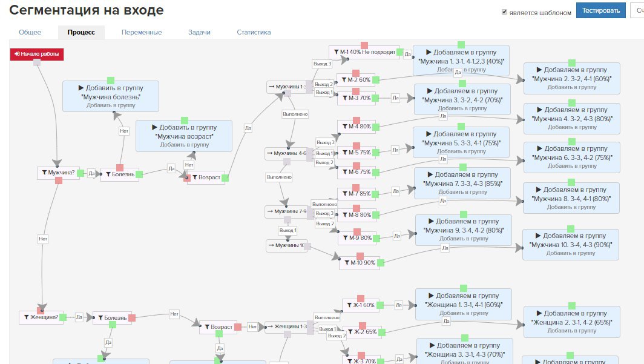Viewport: 644px width, 364px height.
Task: Click filter icon of M-5 75% node
Action: (x=345, y=153)
